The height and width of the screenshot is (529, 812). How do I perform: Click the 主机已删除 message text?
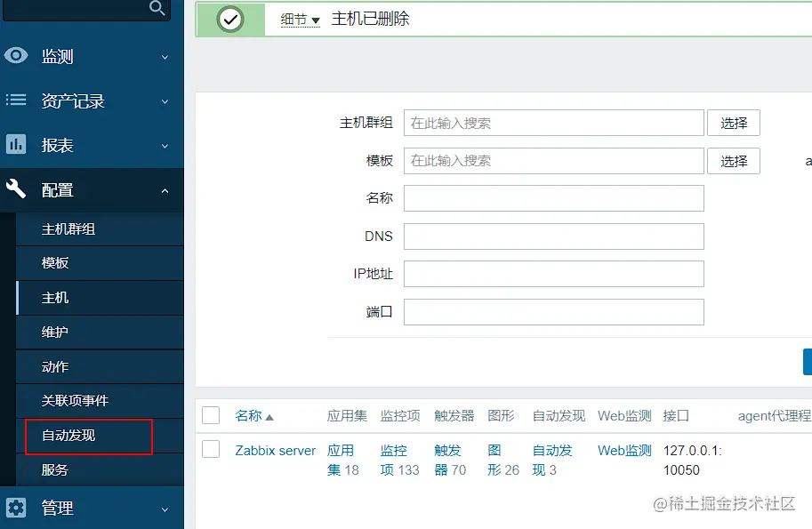[370, 20]
